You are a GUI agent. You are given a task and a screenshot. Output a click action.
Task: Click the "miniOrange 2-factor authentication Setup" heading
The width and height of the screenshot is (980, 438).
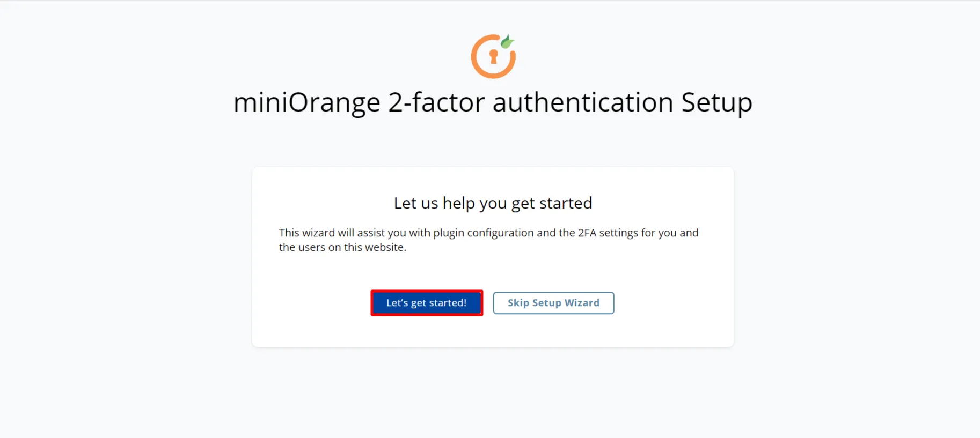[492, 102]
